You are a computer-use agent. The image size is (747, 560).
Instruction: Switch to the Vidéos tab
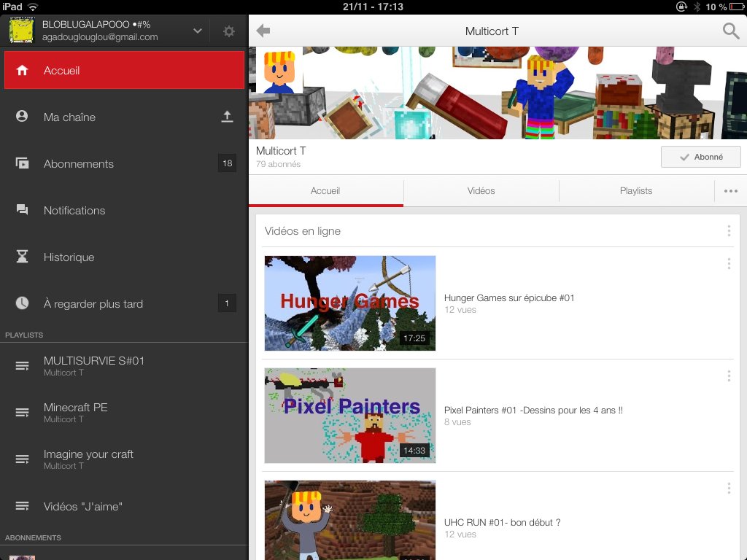(481, 191)
